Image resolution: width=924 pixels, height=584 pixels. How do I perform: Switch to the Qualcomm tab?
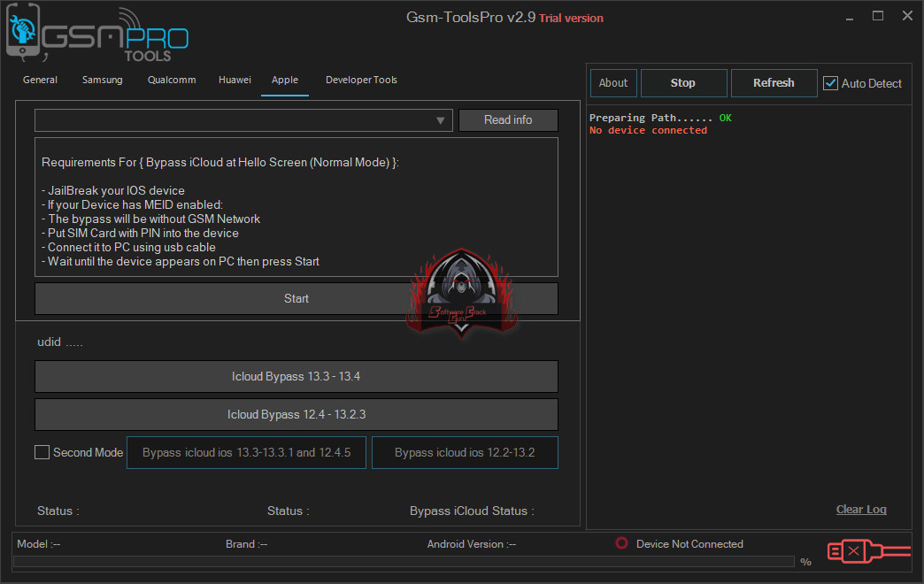(x=172, y=80)
